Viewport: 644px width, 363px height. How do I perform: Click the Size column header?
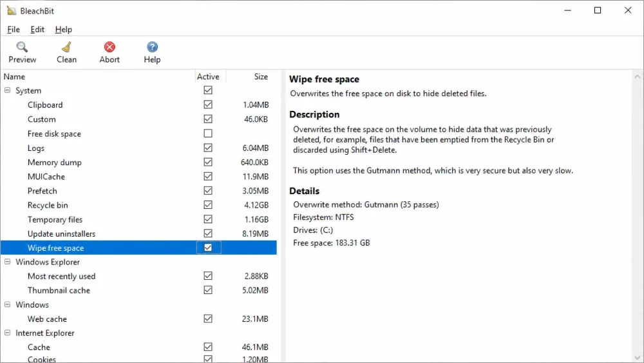251,77
